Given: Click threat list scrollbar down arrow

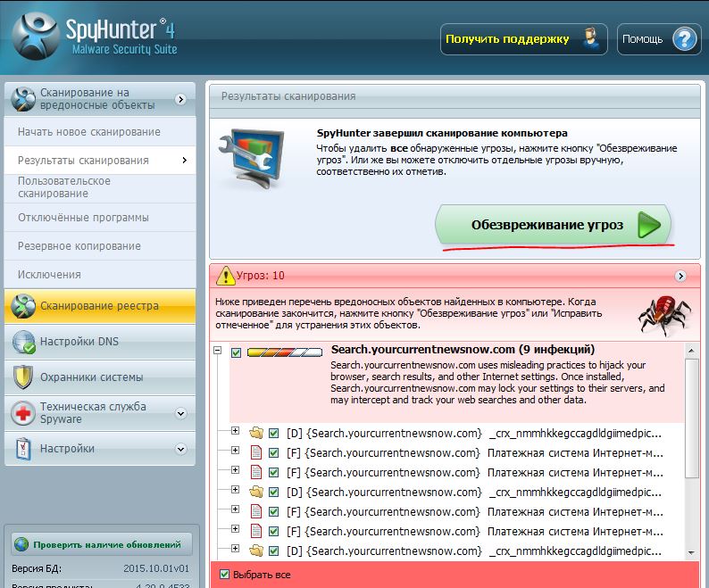Looking at the screenshot, I should pyautogui.click(x=691, y=552).
